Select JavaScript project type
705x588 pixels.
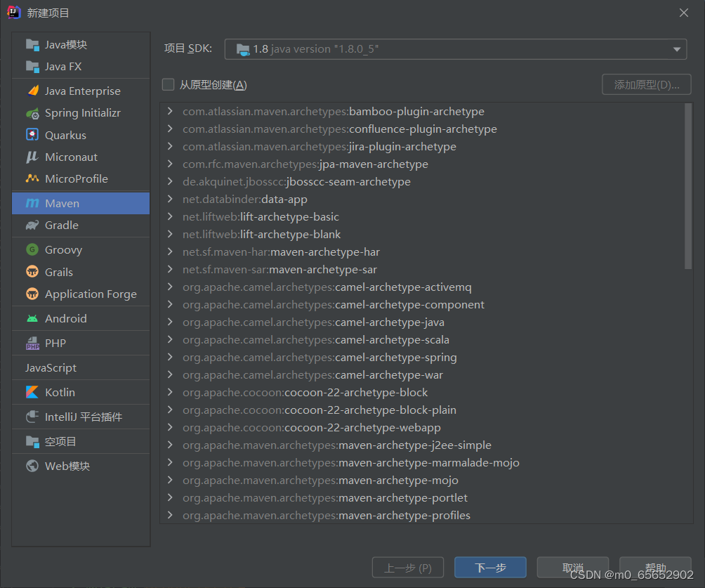coord(81,367)
